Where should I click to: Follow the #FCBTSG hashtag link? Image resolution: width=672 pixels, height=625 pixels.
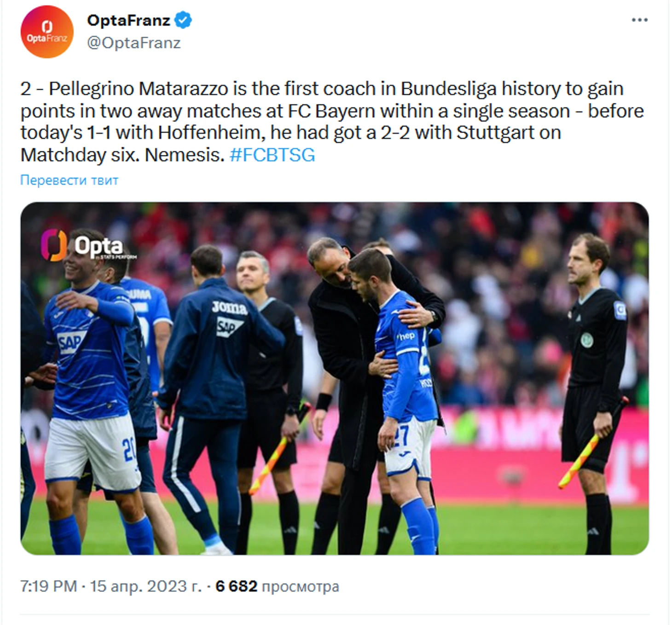272,155
